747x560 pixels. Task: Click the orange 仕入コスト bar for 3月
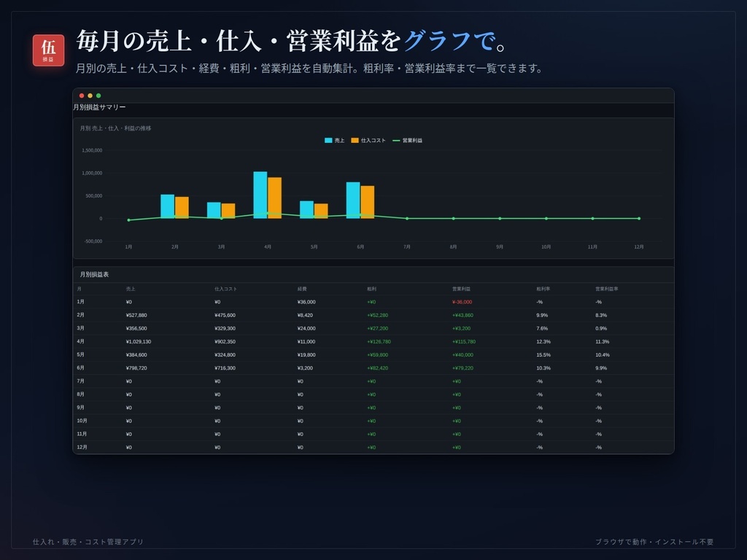[228, 211]
